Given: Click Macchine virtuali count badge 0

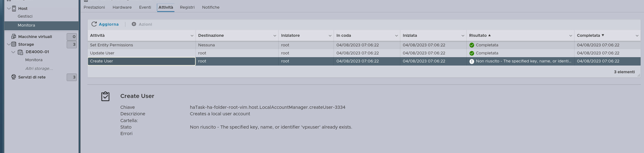Looking at the screenshot, I should (72, 37).
